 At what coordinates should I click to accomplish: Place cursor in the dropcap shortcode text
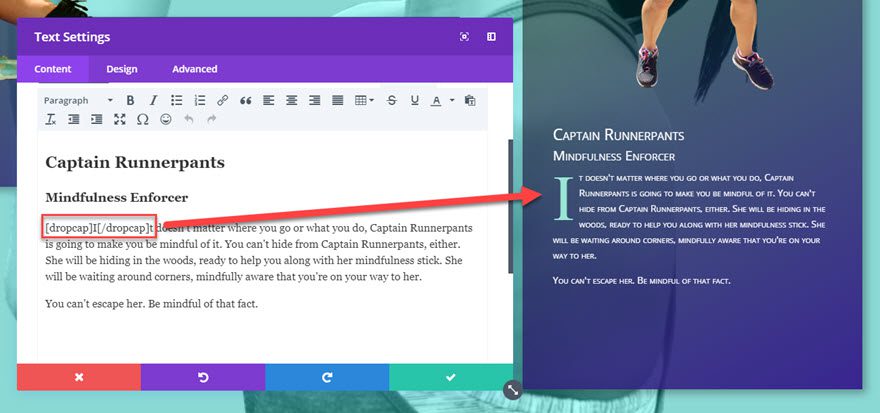99,228
